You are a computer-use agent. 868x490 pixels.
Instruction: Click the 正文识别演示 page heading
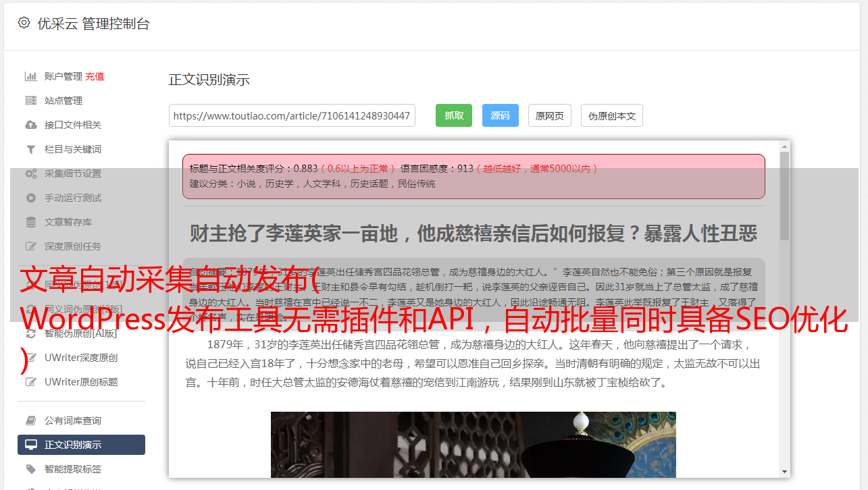[209, 80]
